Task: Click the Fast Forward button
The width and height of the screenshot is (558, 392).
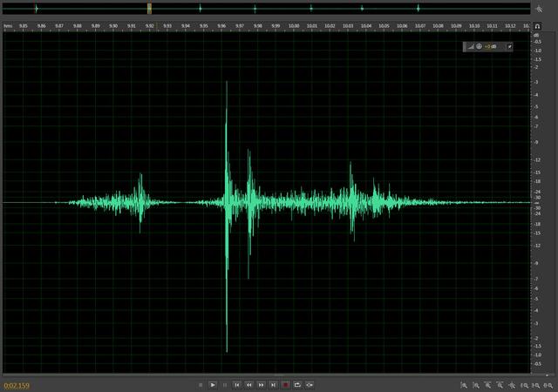Action: pos(262,385)
